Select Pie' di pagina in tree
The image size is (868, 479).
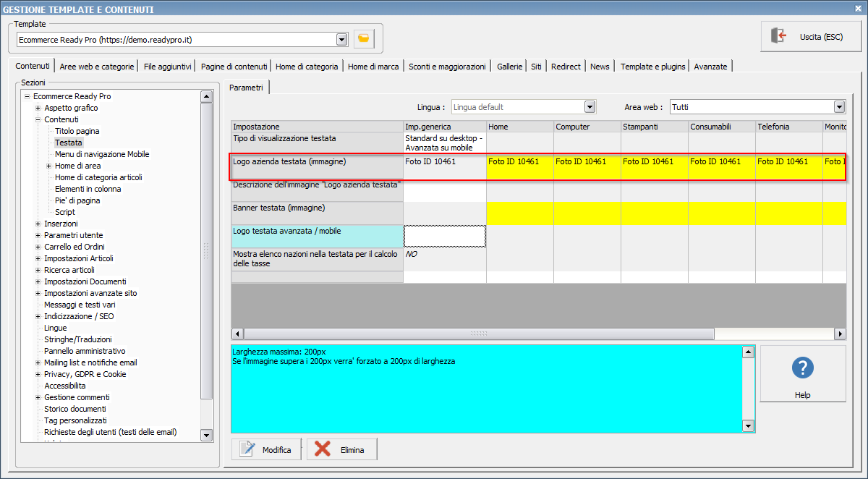pos(77,200)
